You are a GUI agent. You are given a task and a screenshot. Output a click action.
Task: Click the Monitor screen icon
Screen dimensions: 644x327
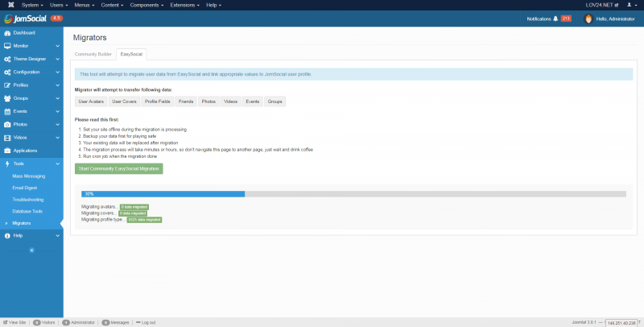(7, 46)
